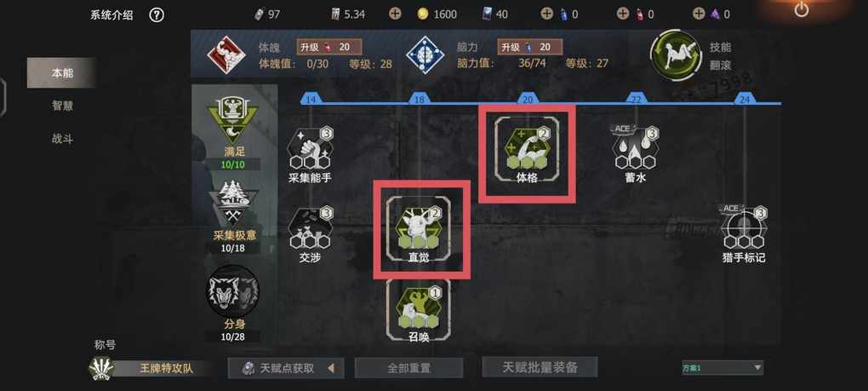Select the 蓄水 water talent icon
Image resolution: width=868 pixels, height=391 pixels.
pos(634,147)
